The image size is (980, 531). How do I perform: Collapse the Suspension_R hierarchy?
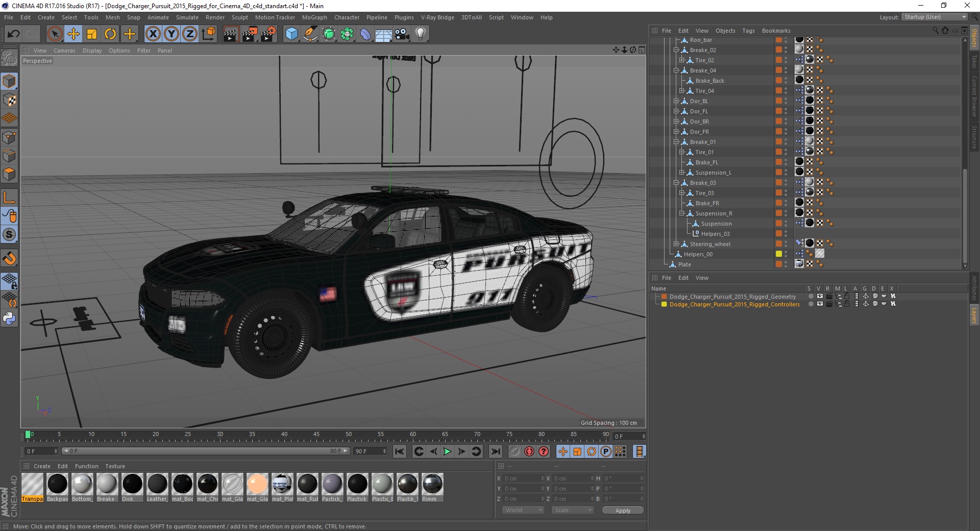coord(682,213)
